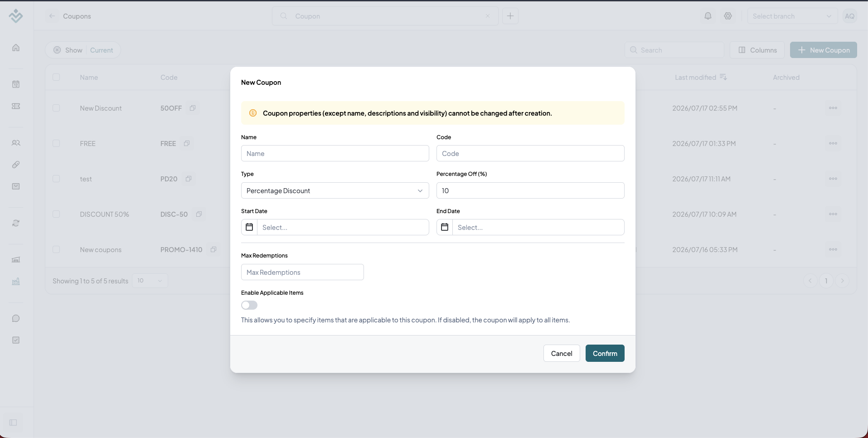
Task: Open the checklist icon in the sidebar
Action: point(16,340)
